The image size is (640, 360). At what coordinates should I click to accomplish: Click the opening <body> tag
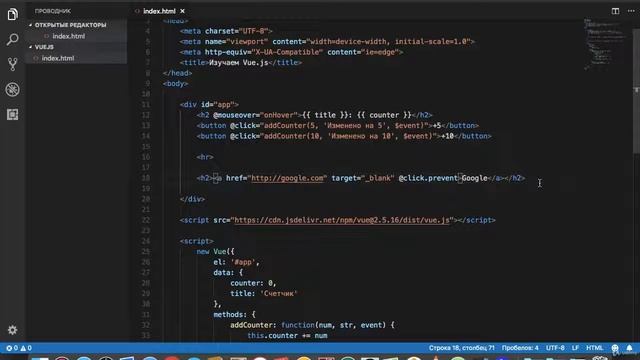point(176,84)
